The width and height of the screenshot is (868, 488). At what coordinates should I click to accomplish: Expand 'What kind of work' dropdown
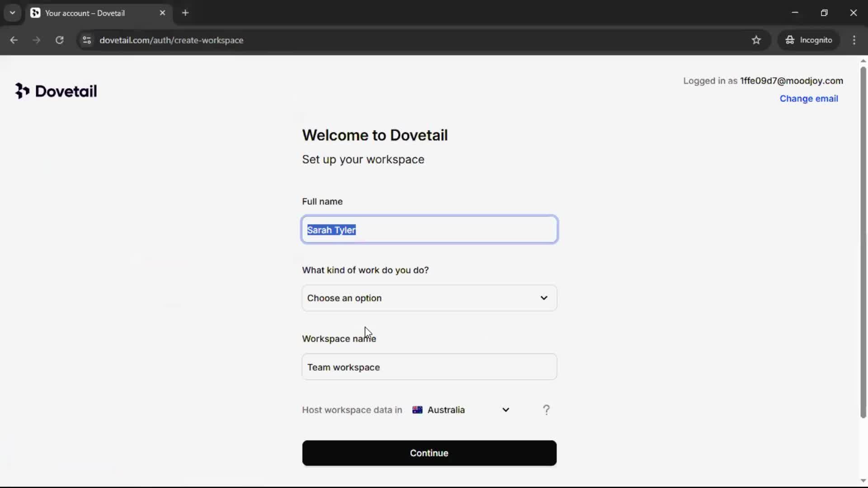click(x=429, y=298)
